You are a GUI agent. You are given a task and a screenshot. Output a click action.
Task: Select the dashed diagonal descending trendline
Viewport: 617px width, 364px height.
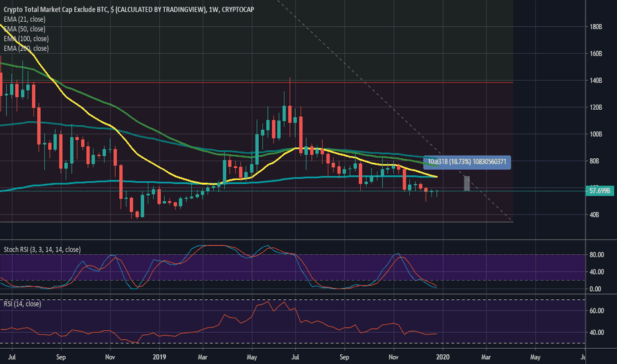pyautogui.click(x=393, y=110)
